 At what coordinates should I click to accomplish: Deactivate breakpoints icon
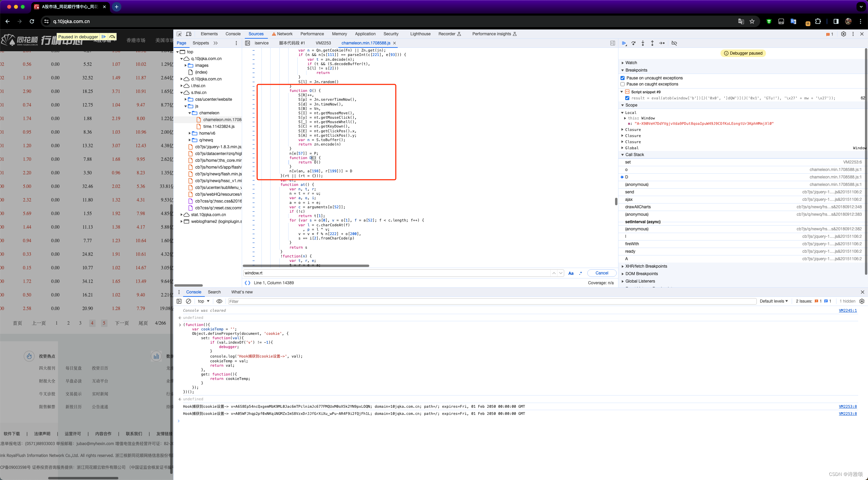click(x=674, y=43)
